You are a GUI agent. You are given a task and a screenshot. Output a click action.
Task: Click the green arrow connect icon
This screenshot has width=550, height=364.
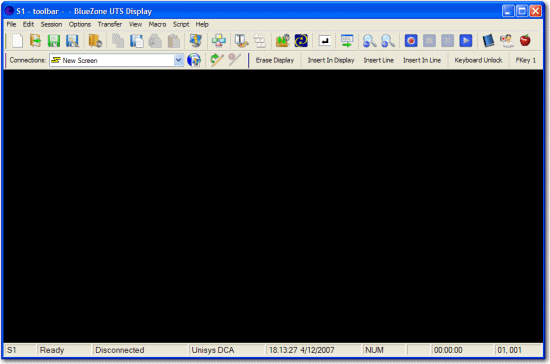(x=217, y=60)
